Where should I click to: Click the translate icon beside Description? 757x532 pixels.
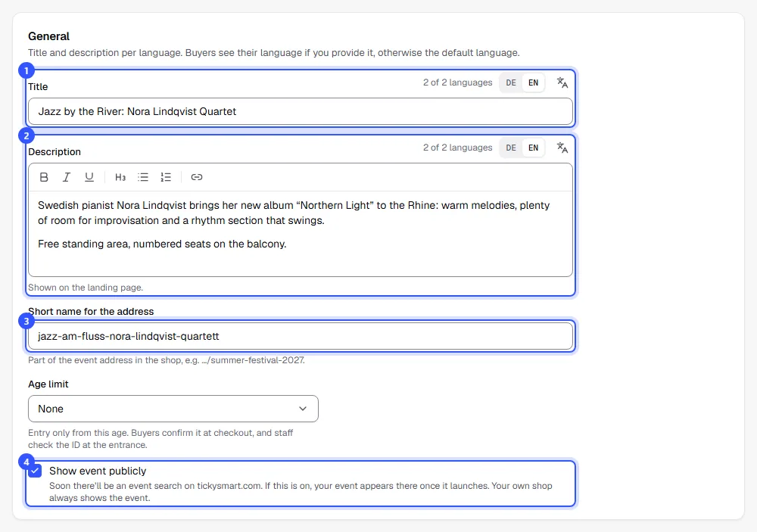pyautogui.click(x=562, y=148)
